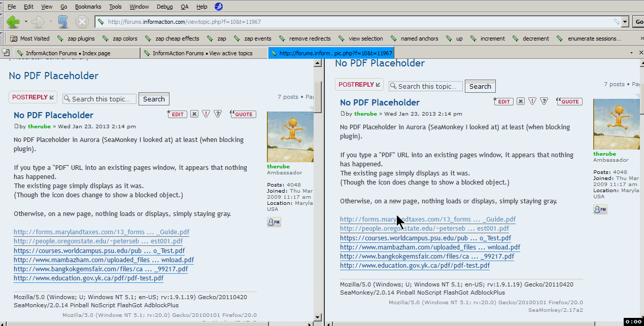Click the greyed-out Forward arrow button

point(38,22)
